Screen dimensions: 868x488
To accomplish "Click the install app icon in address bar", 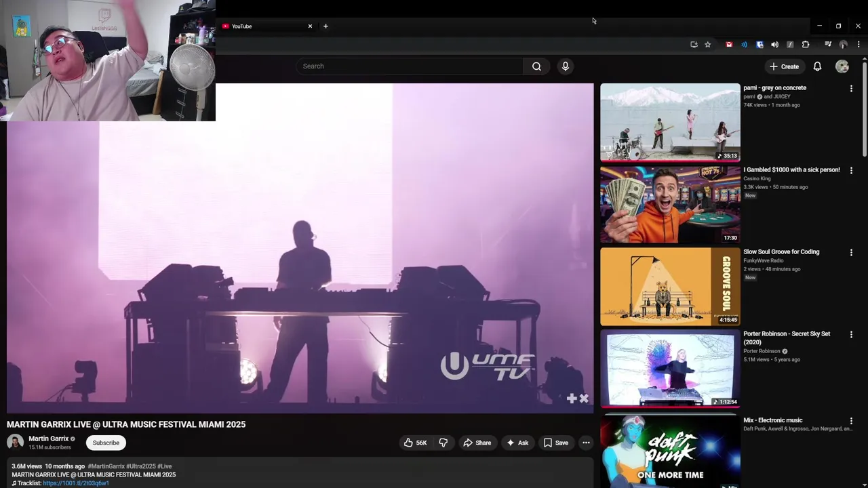I will (x=694, y=45).
